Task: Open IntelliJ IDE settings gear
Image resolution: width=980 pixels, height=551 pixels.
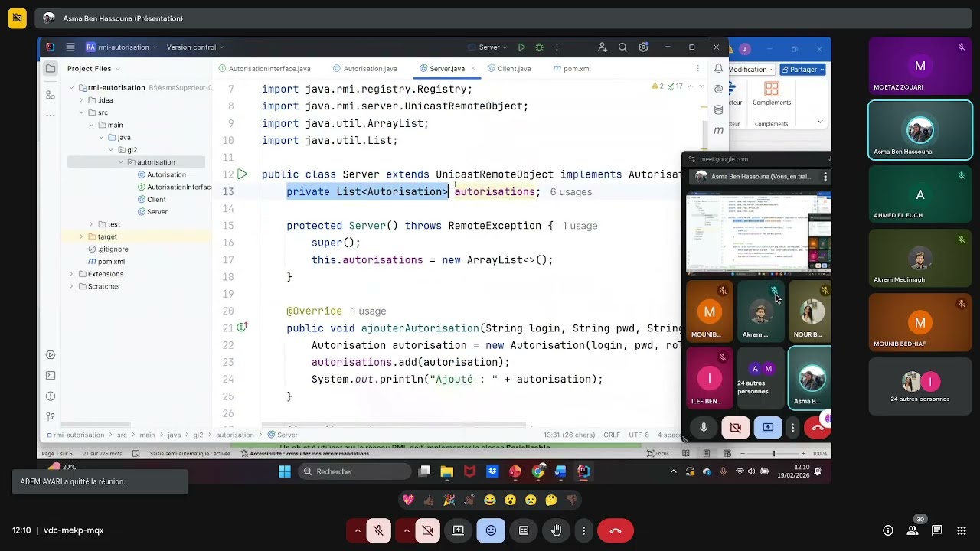Action: click(x=643, y=47)
